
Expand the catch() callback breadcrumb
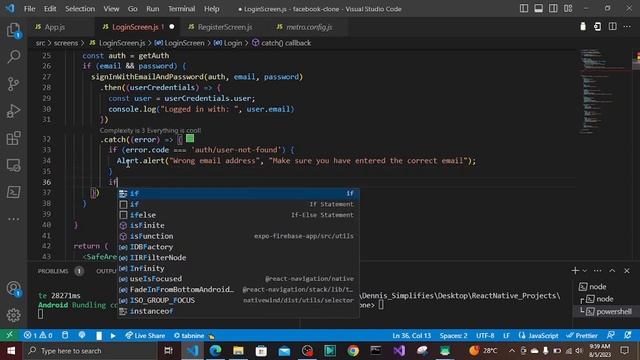(x=286, y=43)
